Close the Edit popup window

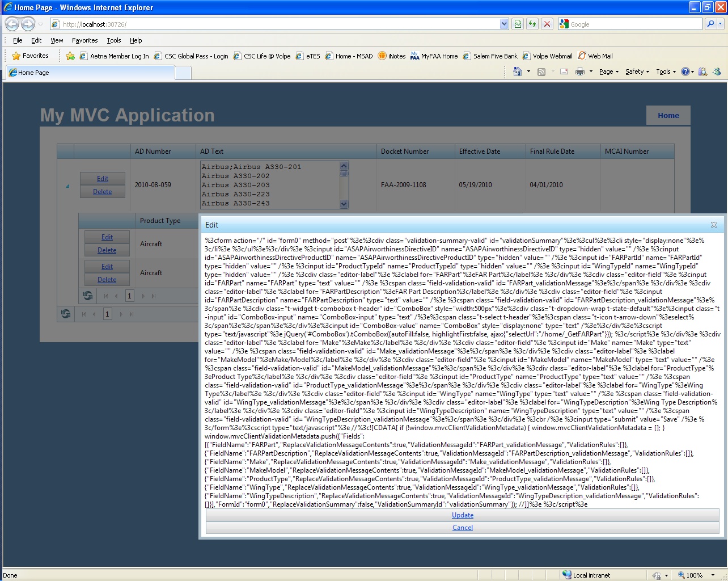(x=714, y=225)
